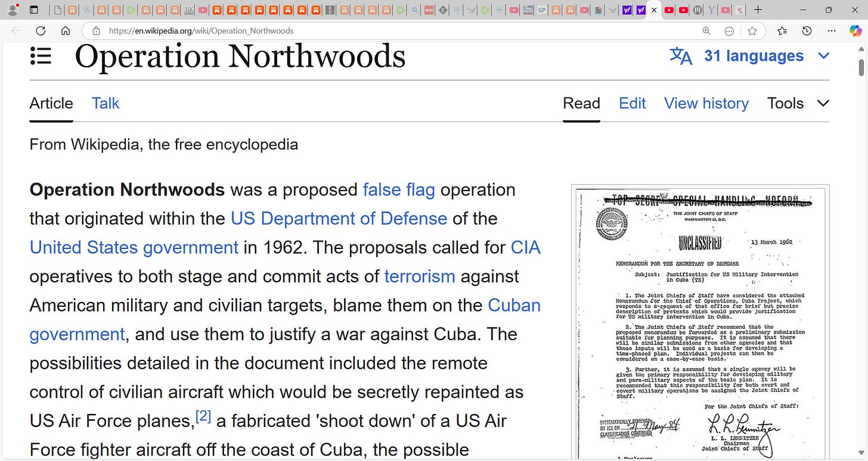Switch to the MK favicon tab
Viewport: 868px width, 461px height.
coord(188,10)
